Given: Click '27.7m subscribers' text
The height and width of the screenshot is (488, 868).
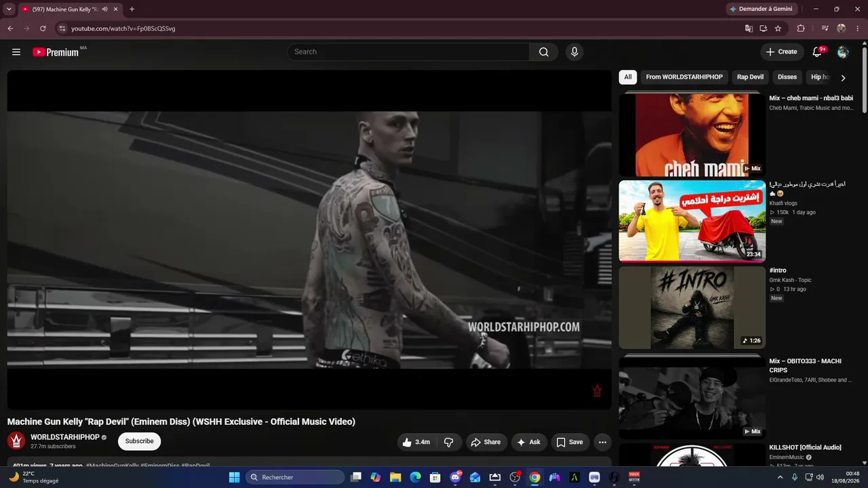Looking at the screenshot, I should tap(53, 447).
